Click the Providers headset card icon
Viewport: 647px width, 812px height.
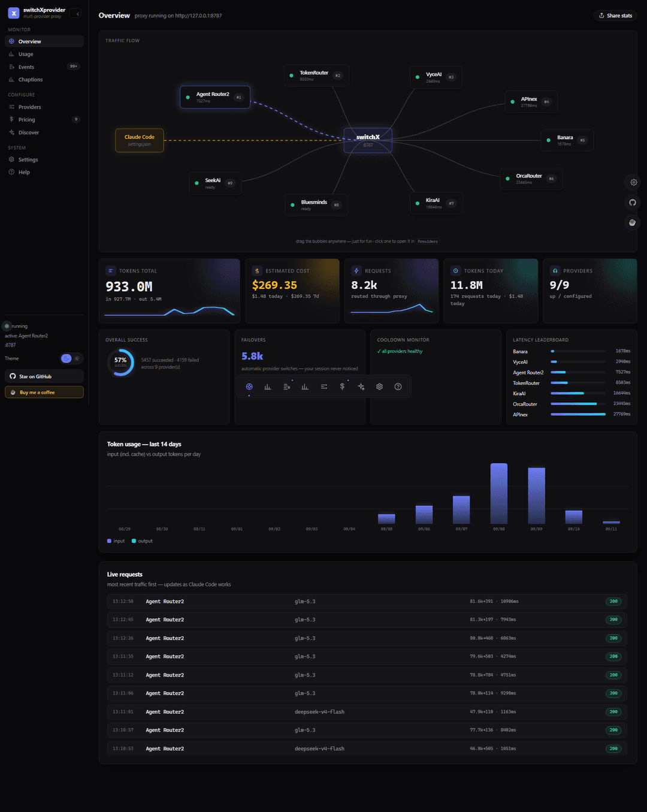(x=555, y=271)
